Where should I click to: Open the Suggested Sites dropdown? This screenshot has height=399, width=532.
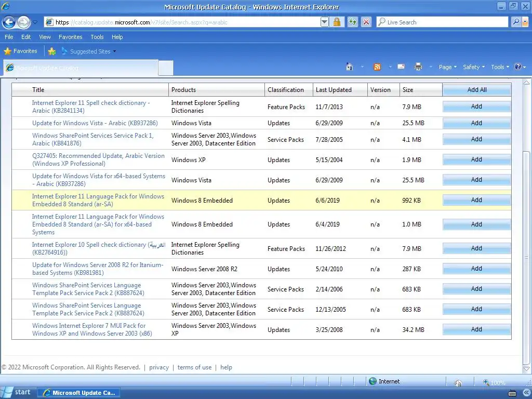pyautogui.click(x=89, y=51)
